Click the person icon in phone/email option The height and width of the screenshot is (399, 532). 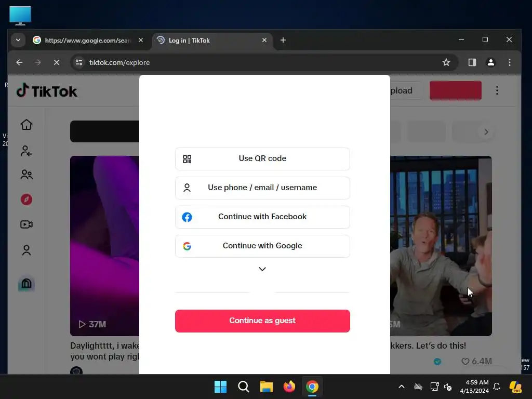pos(187,188)
